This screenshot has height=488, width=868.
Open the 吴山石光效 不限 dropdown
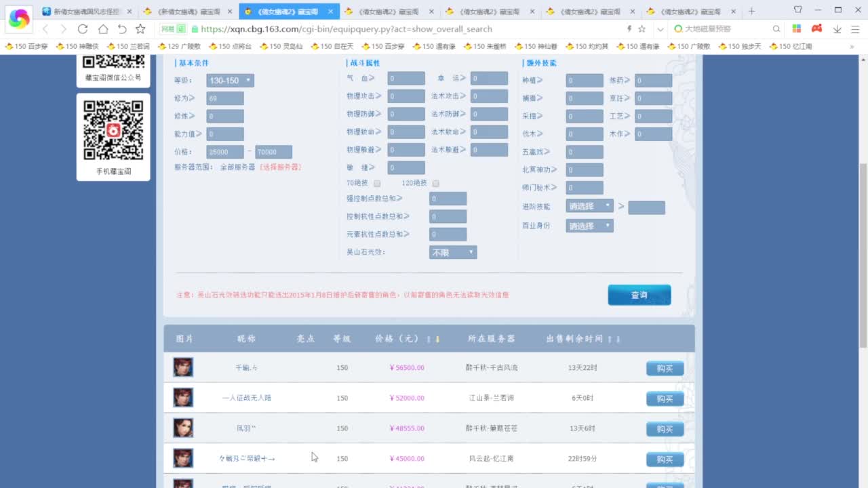point(452,251)
